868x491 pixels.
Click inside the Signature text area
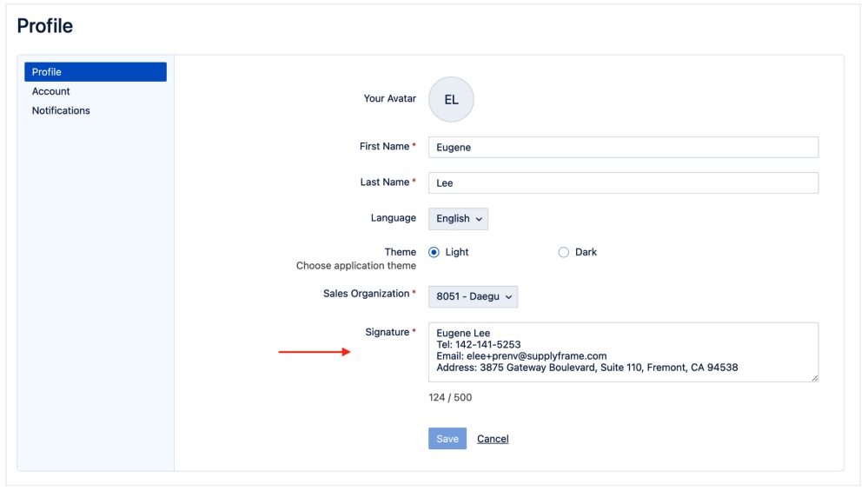pos(623,352)
